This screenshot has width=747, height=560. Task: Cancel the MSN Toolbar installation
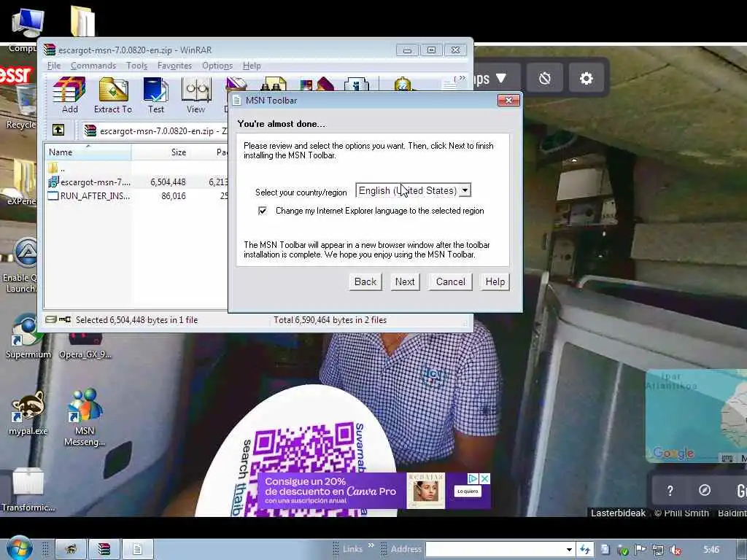point(451,282)
